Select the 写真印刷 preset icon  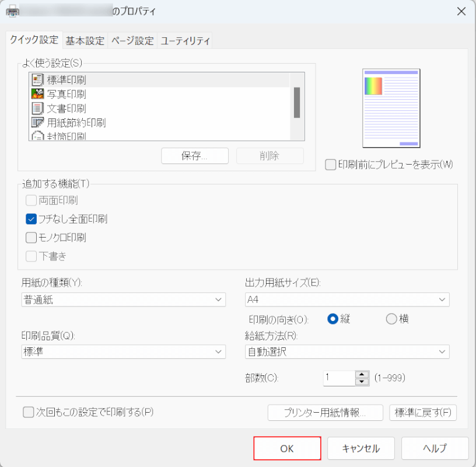[x=37, y=93]
